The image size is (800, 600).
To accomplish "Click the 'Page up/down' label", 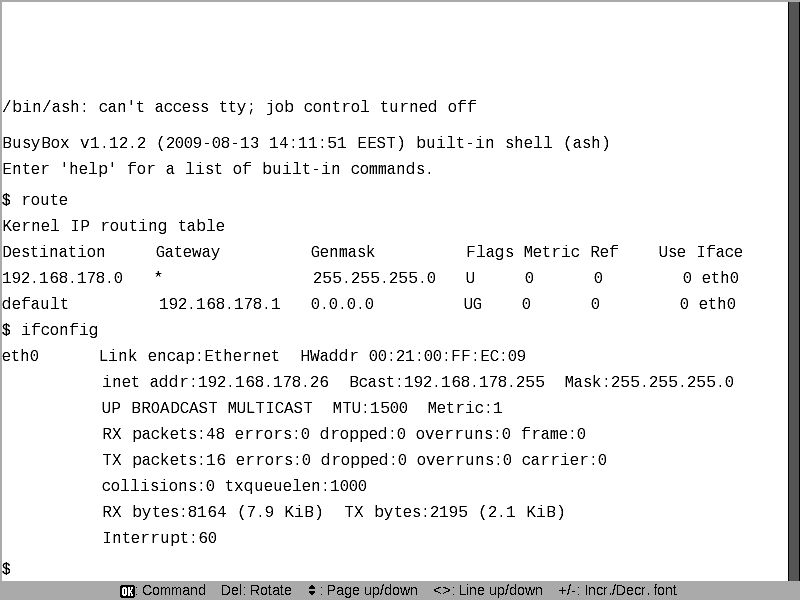I will [372, 591].
